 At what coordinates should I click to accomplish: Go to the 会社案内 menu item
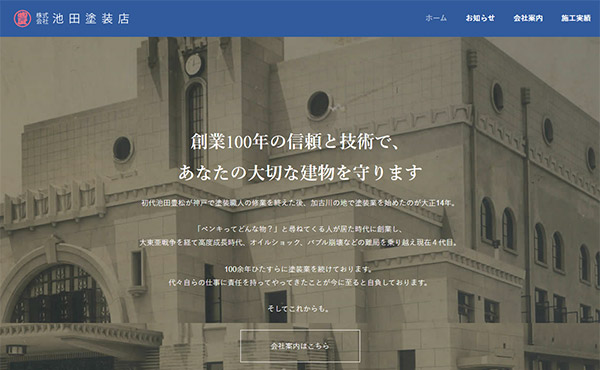(x=528, y=18)
